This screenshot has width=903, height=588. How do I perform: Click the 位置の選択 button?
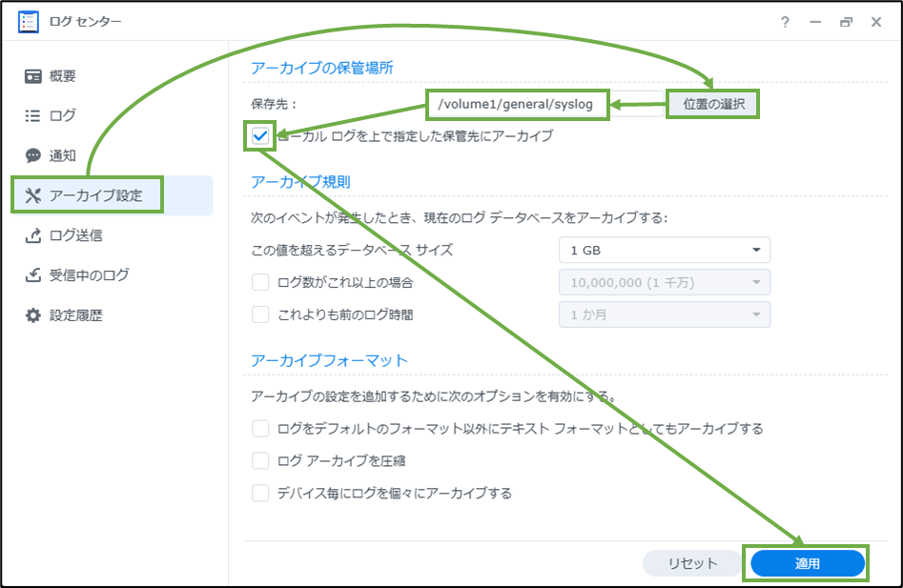coord(713,104)
